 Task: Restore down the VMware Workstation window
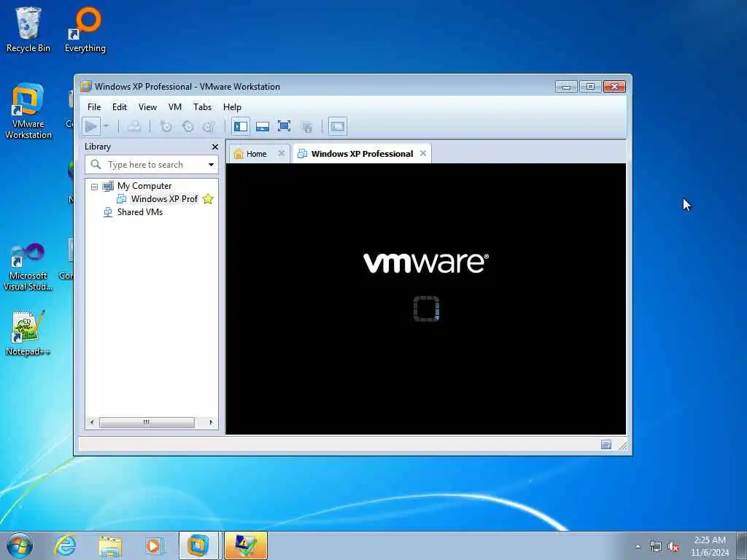click(590, 86)
